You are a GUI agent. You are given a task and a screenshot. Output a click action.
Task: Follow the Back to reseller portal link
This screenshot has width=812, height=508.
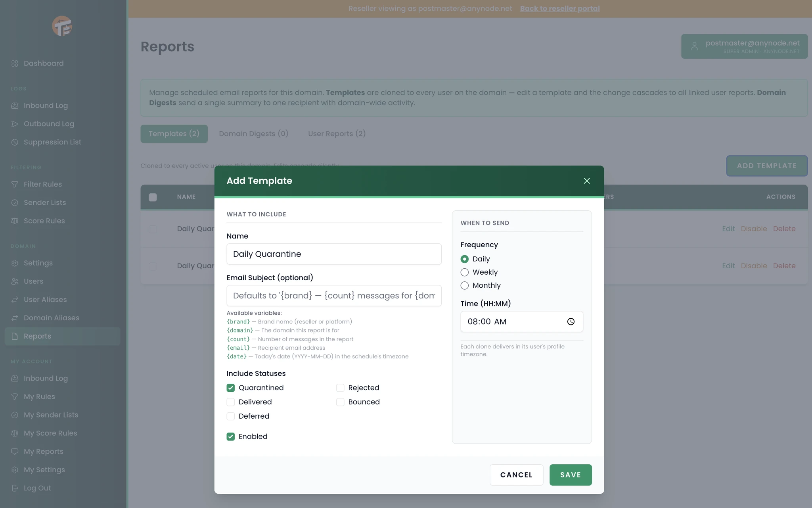[560, 9]
